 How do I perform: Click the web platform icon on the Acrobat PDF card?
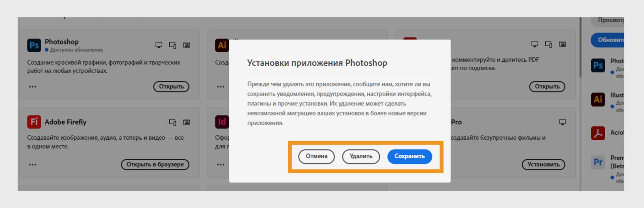point(562,44)
